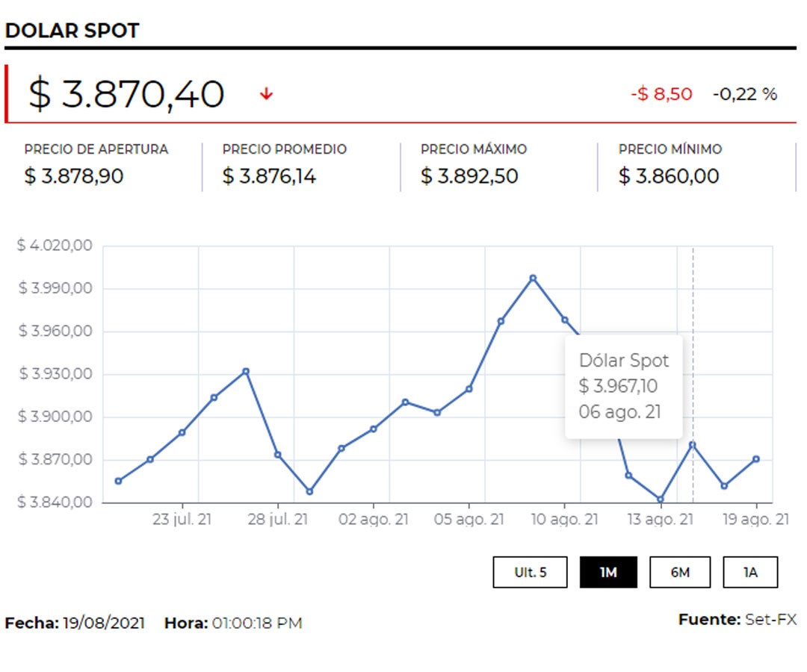Switch chart to the 1M range
The height and width of the screenshot is (672, 807).
(608, 573)
